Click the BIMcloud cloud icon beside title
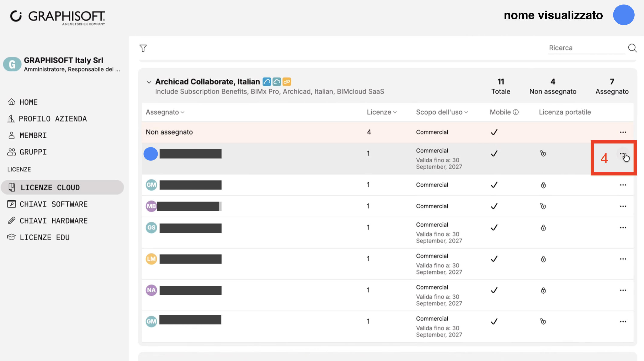Image resolution: width=644 pixels, height=361 pixels. [x=277, y=82]
